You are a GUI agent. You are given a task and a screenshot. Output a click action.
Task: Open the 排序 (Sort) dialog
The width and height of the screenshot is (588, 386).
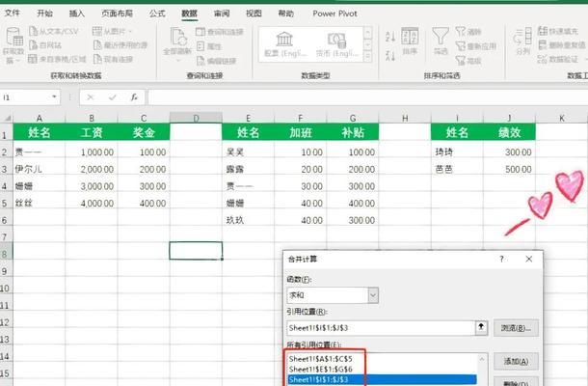pos(410,41)
